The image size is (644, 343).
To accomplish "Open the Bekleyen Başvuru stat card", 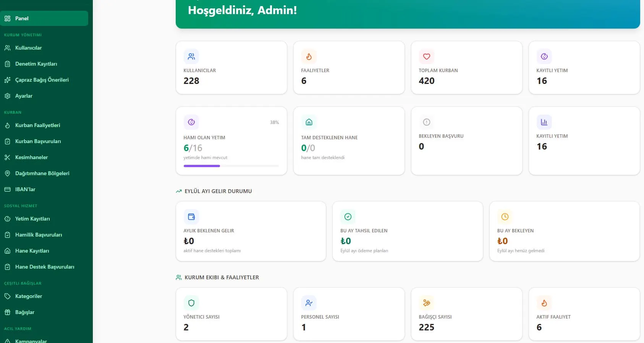I will pos(466,141).
